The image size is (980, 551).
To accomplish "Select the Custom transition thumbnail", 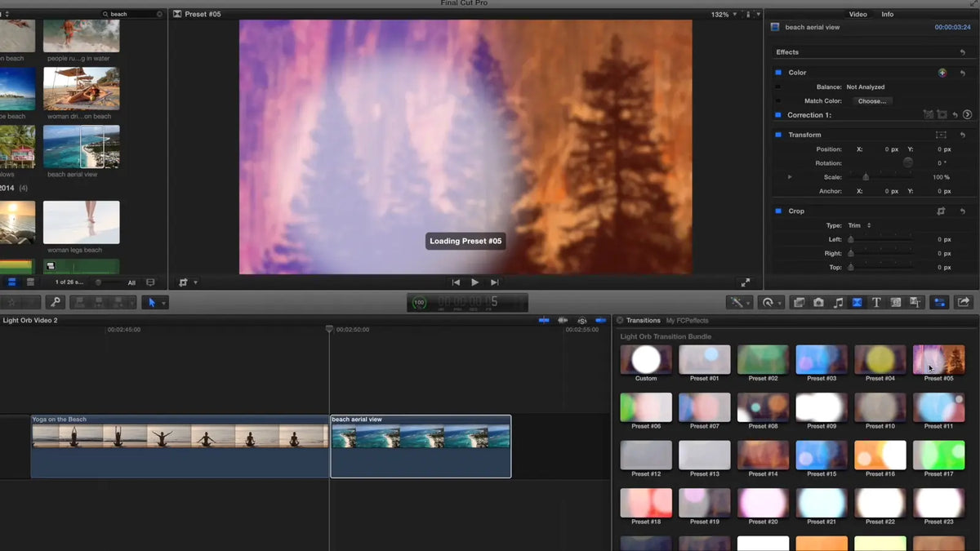I will 646,360.
